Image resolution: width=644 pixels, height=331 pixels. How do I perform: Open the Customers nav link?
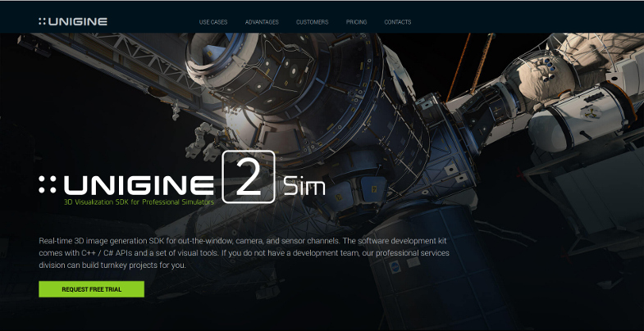coord(312,22)
